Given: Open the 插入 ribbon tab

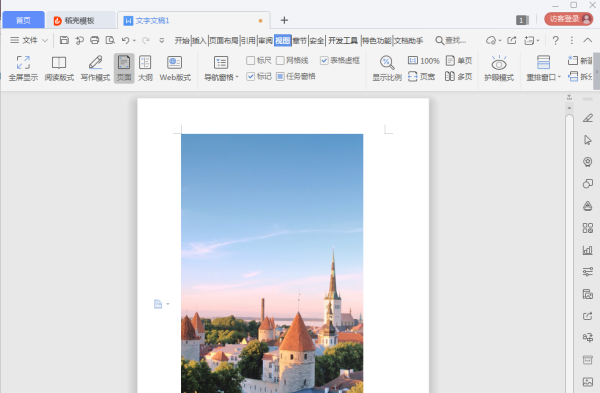Looking at the screenshot, I should point(199,41).
